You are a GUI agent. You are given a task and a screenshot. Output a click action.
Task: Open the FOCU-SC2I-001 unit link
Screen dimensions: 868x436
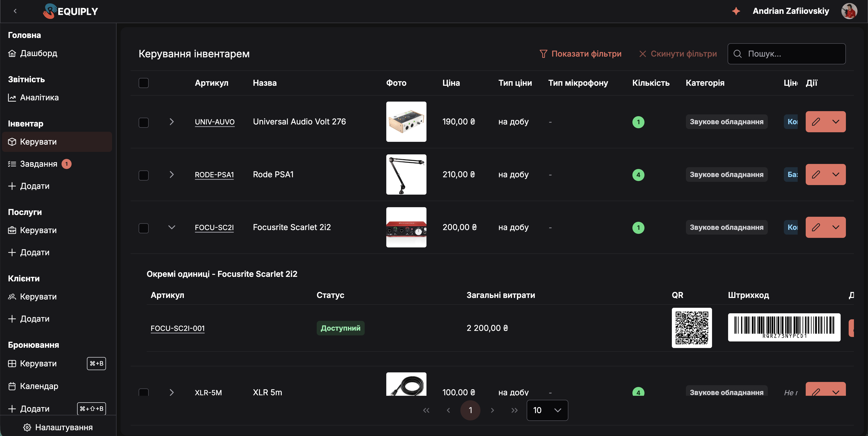tap(178, 328)
